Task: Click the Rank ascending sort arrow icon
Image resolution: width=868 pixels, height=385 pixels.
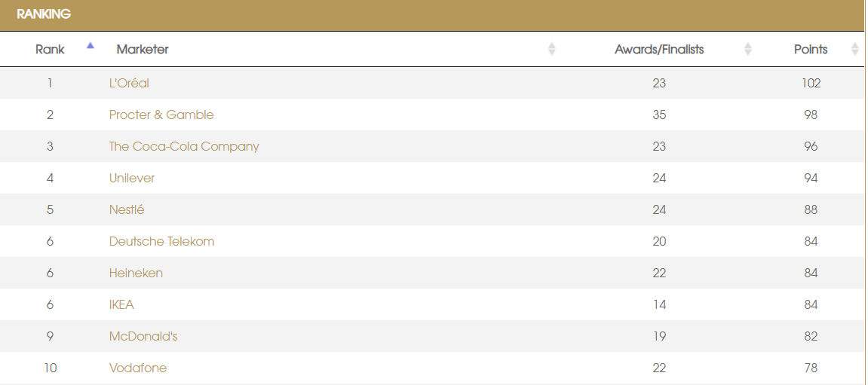Action: (x=90, y=46)
